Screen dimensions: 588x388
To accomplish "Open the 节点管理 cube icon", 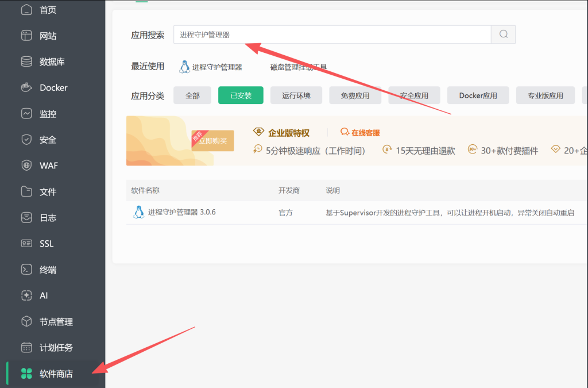I will 26,321.
